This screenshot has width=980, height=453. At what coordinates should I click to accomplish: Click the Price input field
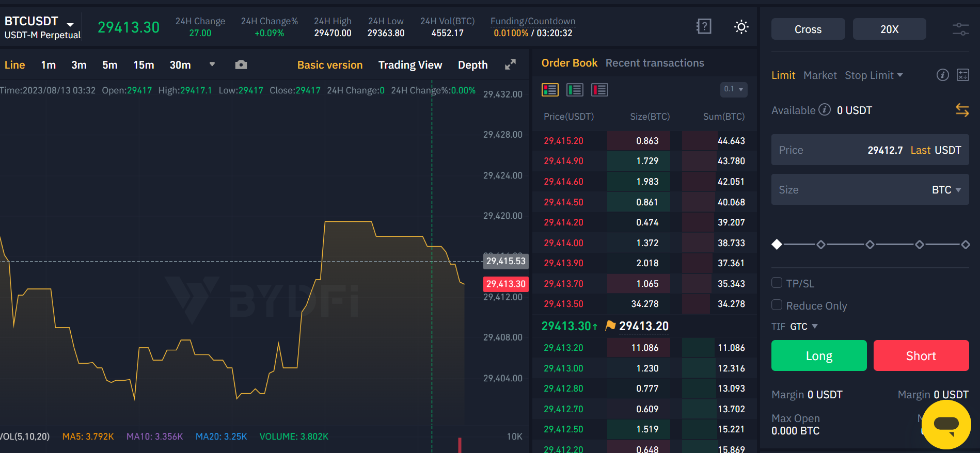pos(870,150)
